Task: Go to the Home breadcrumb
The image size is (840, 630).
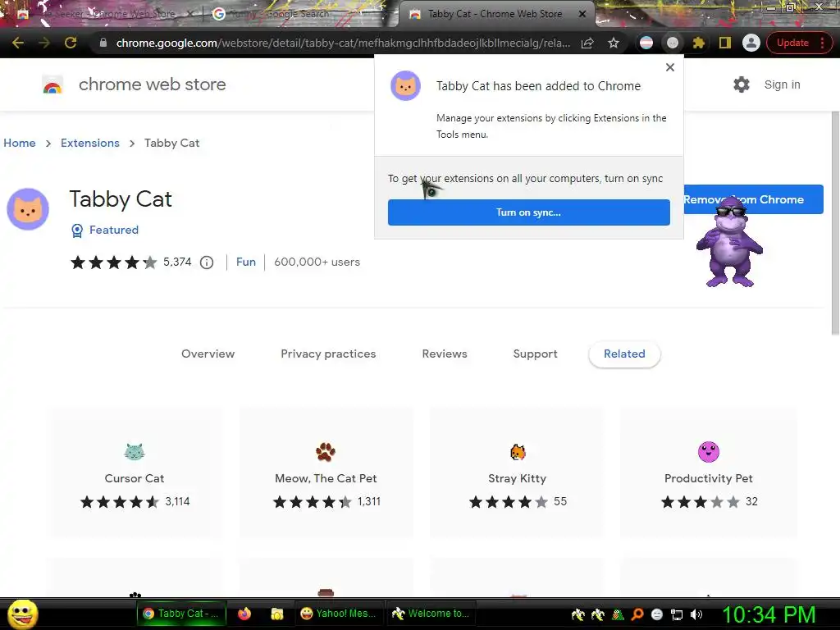Action: point(20,143)
